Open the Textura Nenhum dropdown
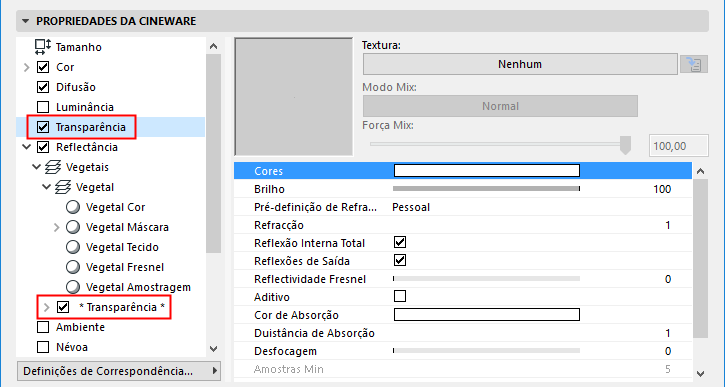 520,64
